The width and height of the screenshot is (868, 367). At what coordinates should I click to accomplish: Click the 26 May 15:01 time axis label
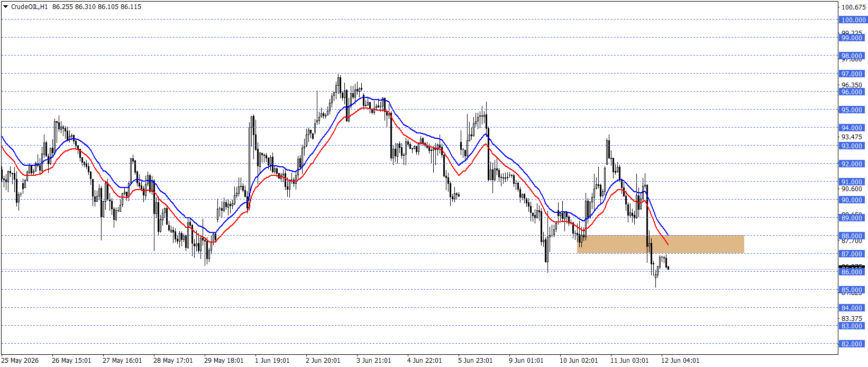[71, 361]
